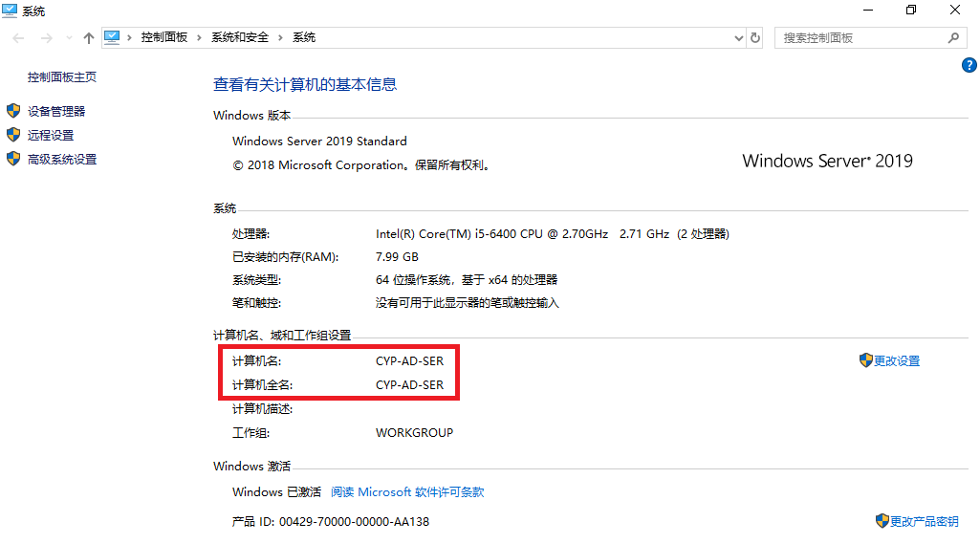Click the 64 位操作系统 system type value
This screenshot has height=544, width=980.
[x=467, y=279]
